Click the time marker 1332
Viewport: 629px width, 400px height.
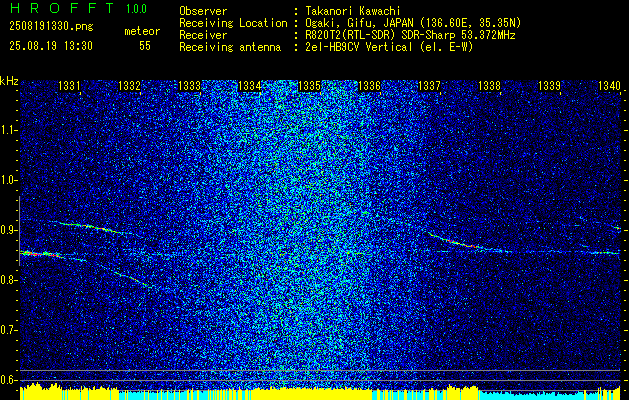coord(130,85)
